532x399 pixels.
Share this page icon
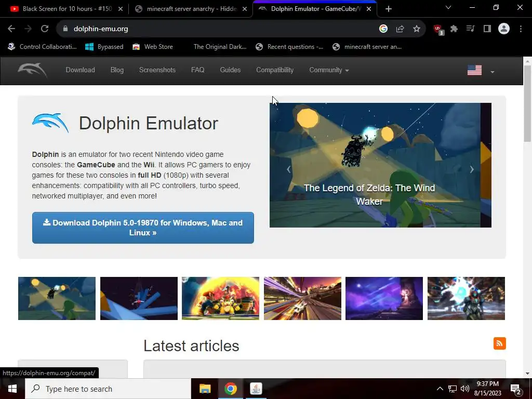400,29
